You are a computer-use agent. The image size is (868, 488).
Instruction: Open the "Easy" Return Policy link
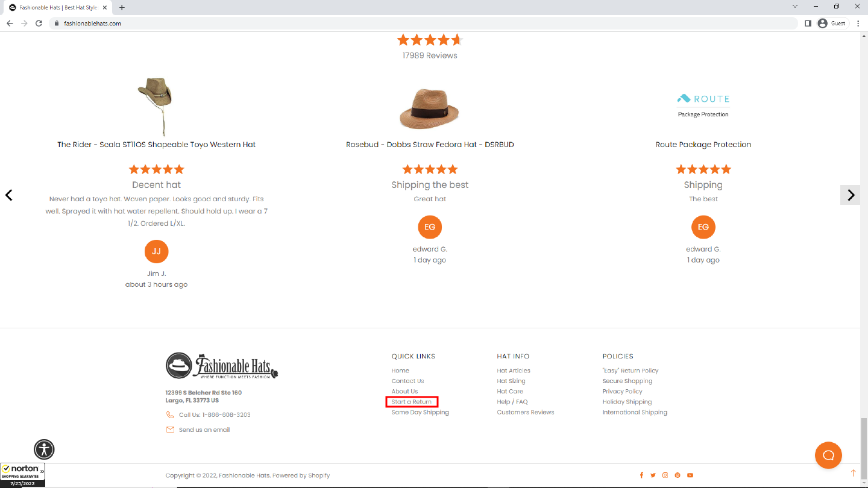(x=631, y=371)
